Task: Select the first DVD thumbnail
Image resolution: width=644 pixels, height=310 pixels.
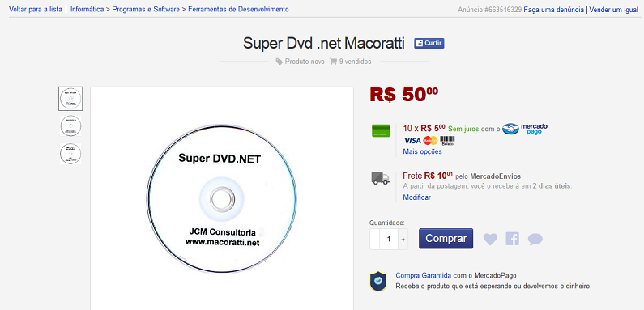Action: pos(70,99)
